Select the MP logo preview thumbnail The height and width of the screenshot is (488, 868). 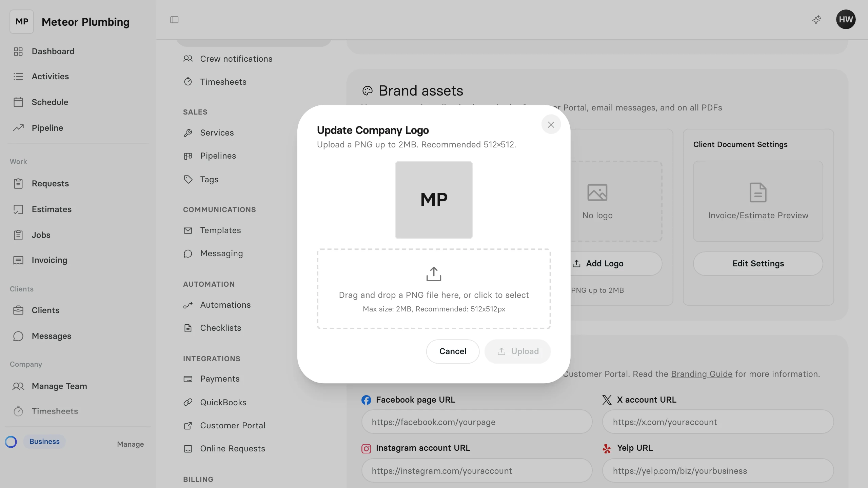(x=434, y=200)
